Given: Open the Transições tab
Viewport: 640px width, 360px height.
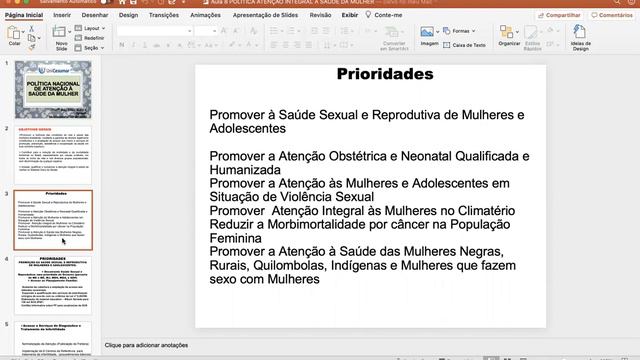Looking at the screenshot, I should pos(164,15).
